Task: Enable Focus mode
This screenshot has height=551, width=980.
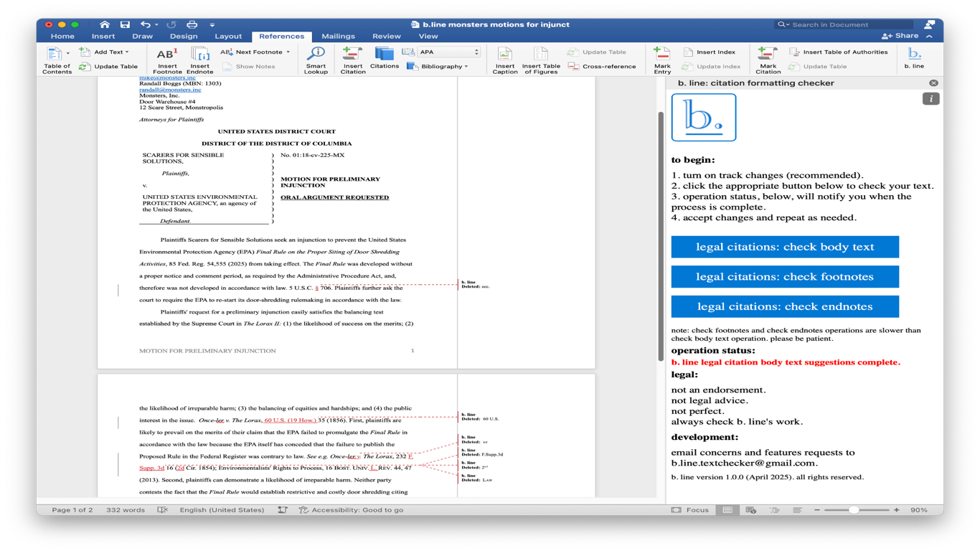Action: pyautogui.click(x=690, y=510)
